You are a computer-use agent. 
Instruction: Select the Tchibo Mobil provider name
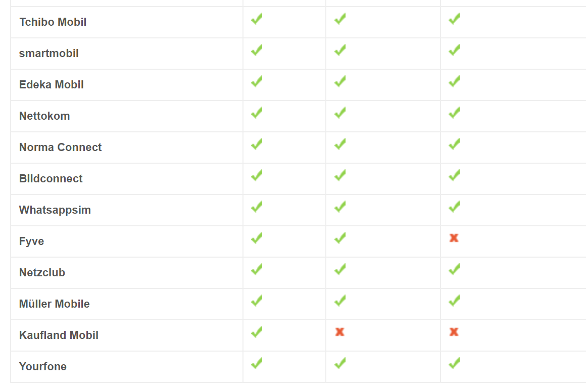(x=53, y=22)
